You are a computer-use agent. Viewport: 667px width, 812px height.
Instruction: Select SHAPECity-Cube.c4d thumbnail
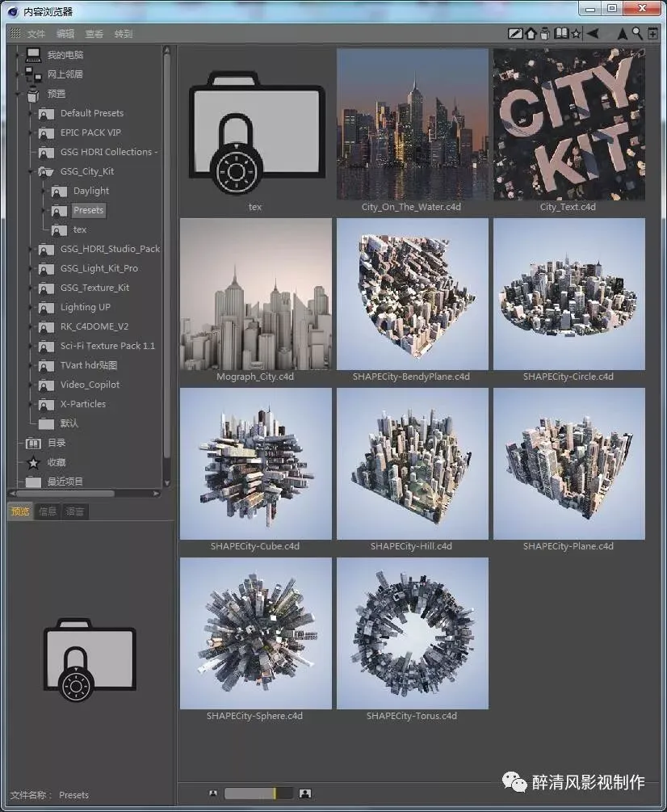pyautogui.click(x=256, y=464)
